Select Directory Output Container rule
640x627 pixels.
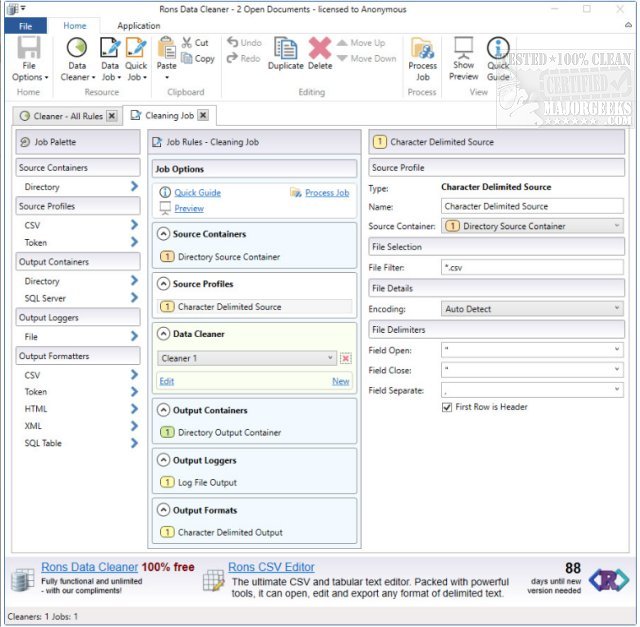221,432
